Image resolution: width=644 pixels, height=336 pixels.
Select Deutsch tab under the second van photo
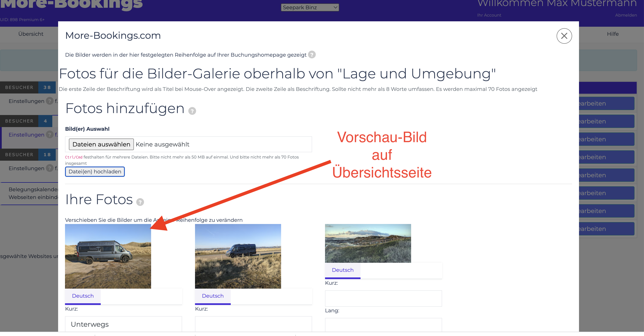pyautogui.click(x=213, y=296)
